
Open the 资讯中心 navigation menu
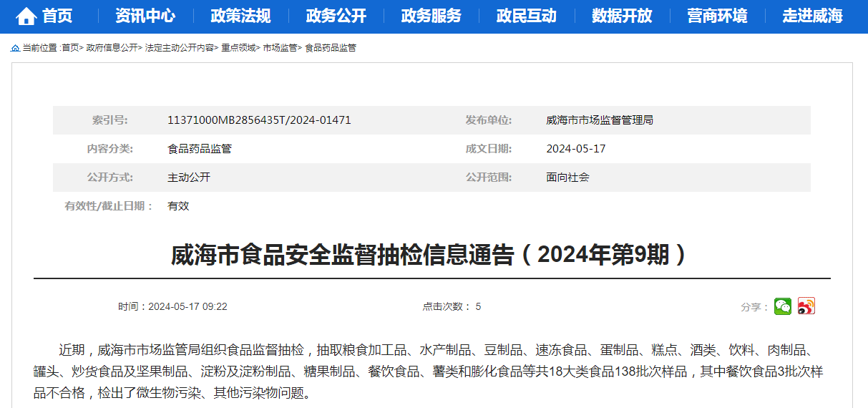coord(145,16)
